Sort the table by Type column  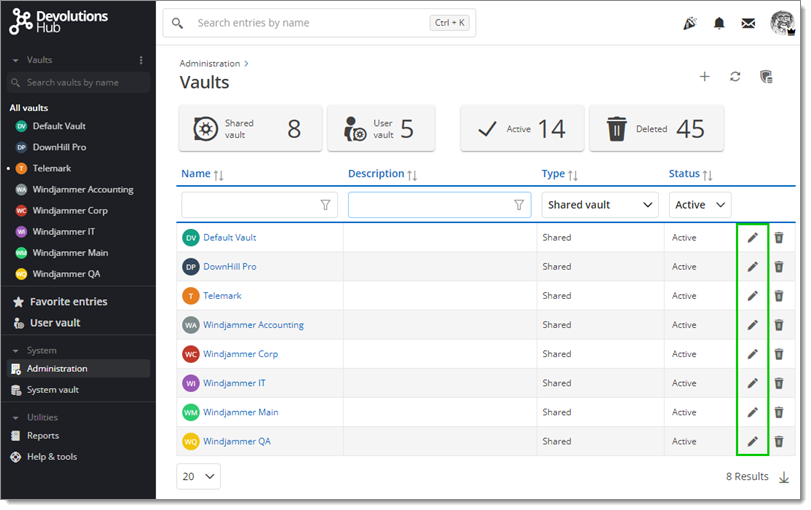click(x=560, y=174)
